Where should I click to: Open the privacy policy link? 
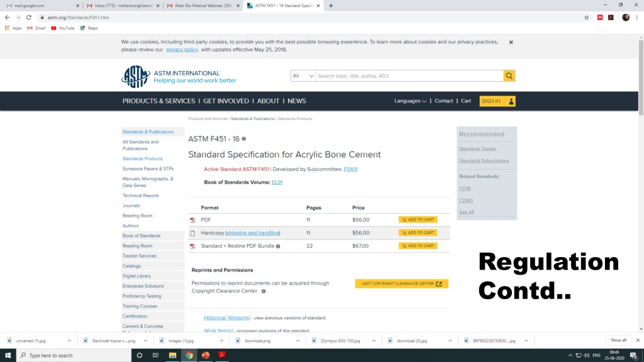182,50
